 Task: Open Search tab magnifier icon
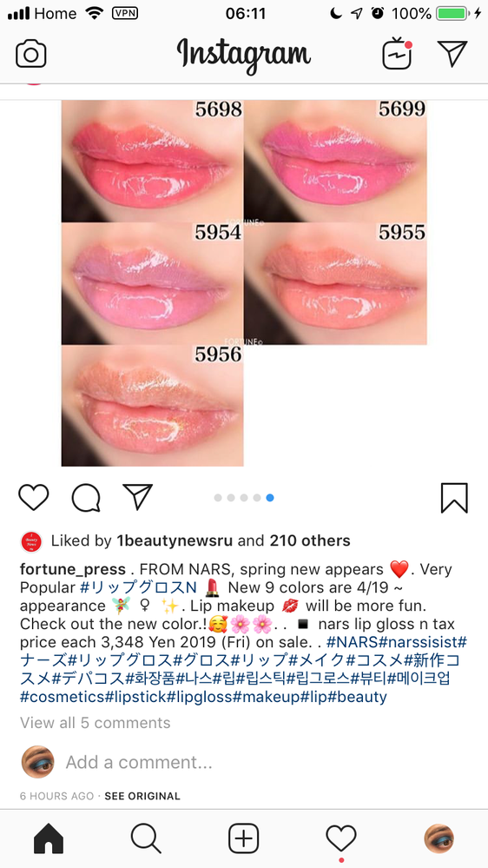146,838
